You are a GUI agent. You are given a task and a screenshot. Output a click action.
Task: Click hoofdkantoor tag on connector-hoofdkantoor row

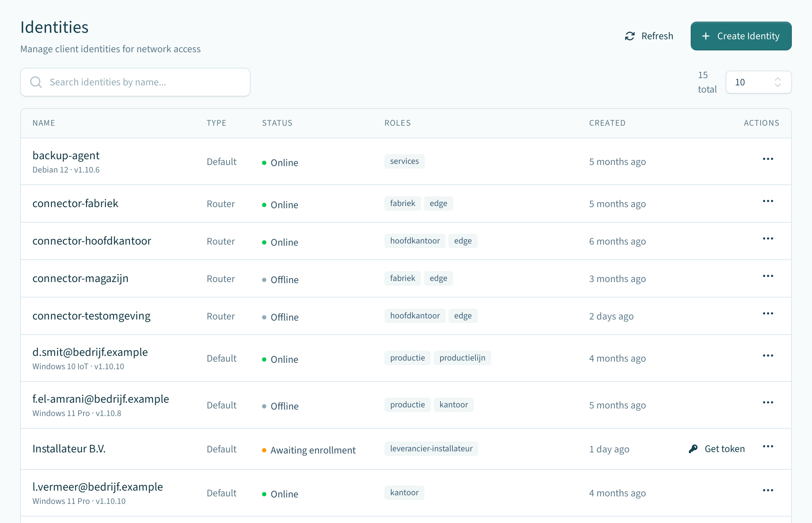point(415,241)
